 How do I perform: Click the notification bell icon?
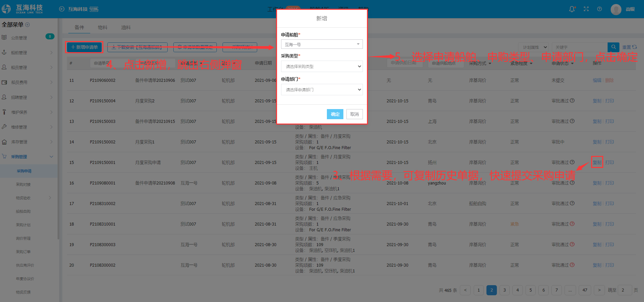pyautogui.click(x=572, y=9)
